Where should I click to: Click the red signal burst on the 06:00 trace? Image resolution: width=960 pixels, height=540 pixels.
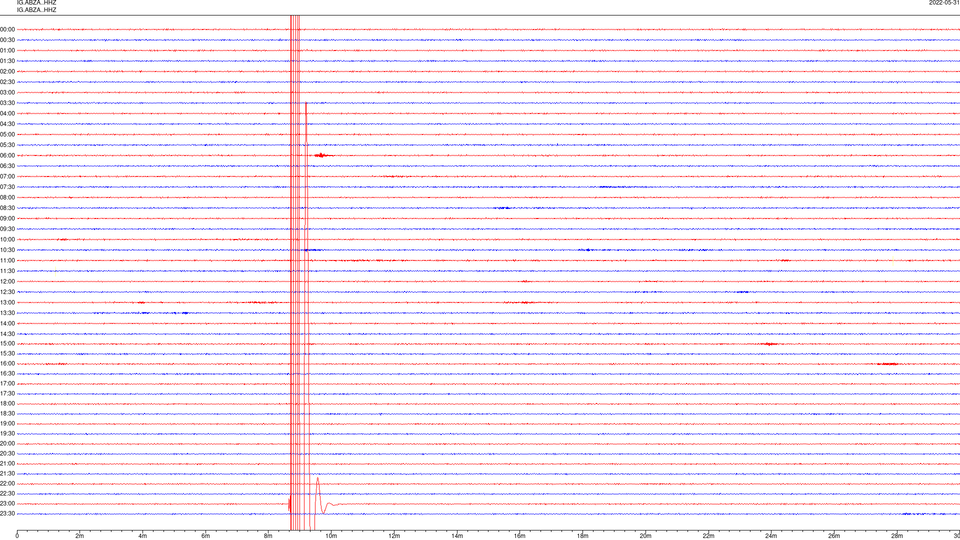tap(323, 156)
